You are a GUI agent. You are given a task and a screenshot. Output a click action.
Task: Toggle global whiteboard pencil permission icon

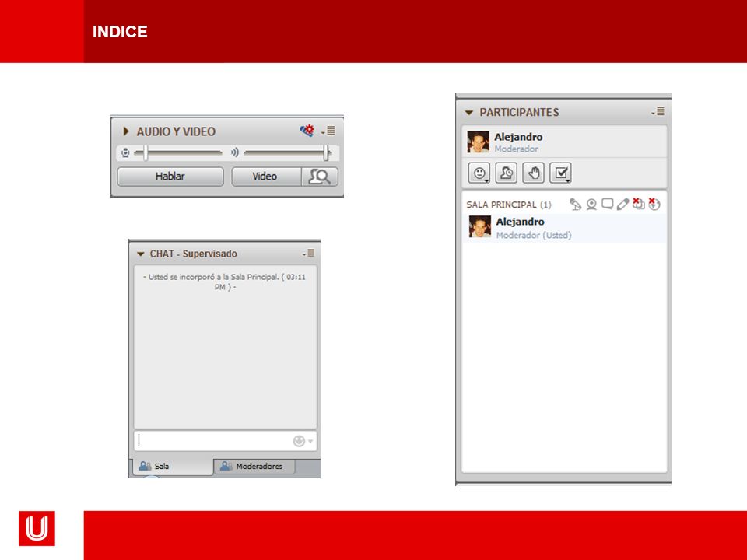coord(622,205)
